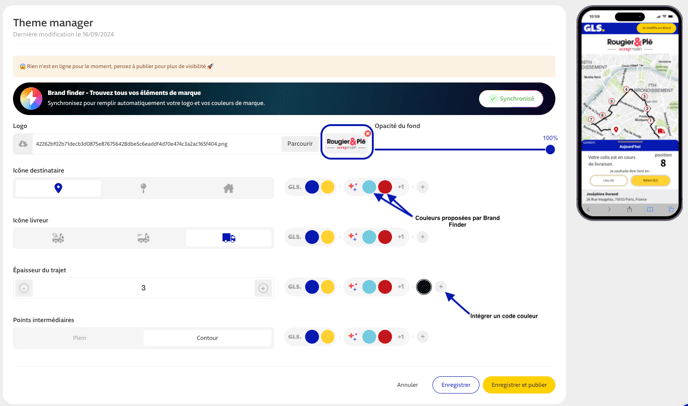
Task: Add a custom color for Icône destinataire
Action: (422, 187)
